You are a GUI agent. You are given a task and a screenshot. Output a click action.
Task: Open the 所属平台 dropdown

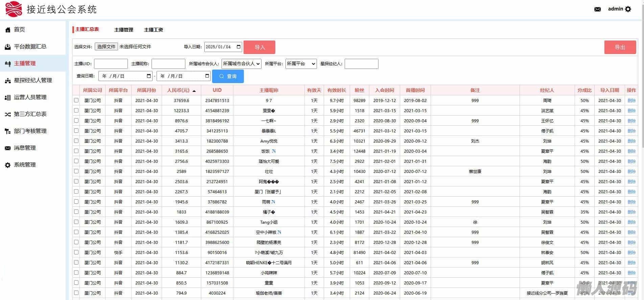301,64
